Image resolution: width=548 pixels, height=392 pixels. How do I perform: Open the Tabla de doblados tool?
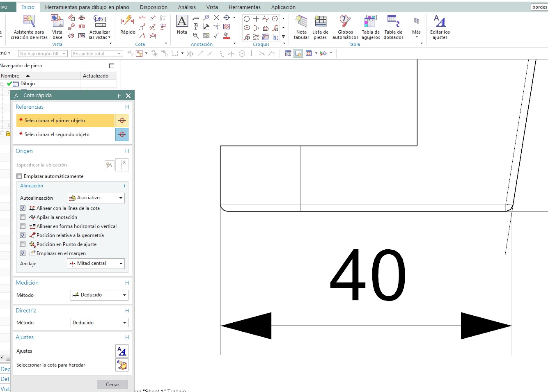(393, 27)
